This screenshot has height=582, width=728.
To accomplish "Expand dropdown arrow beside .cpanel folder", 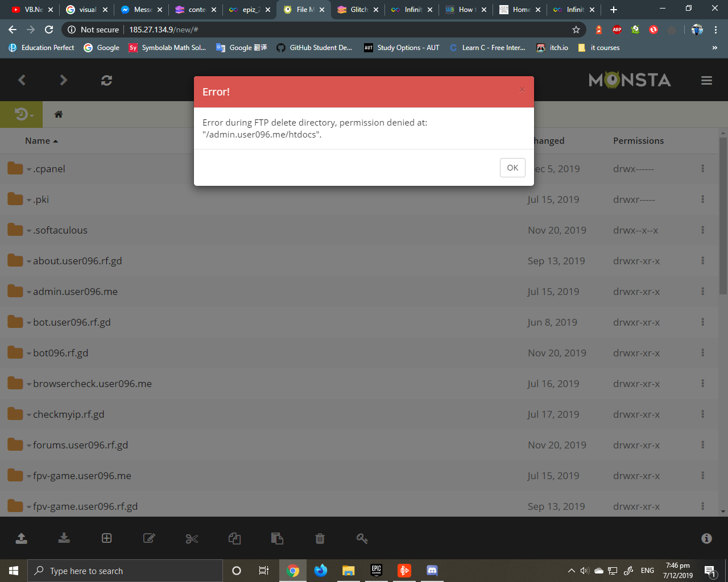I will 29,169.
